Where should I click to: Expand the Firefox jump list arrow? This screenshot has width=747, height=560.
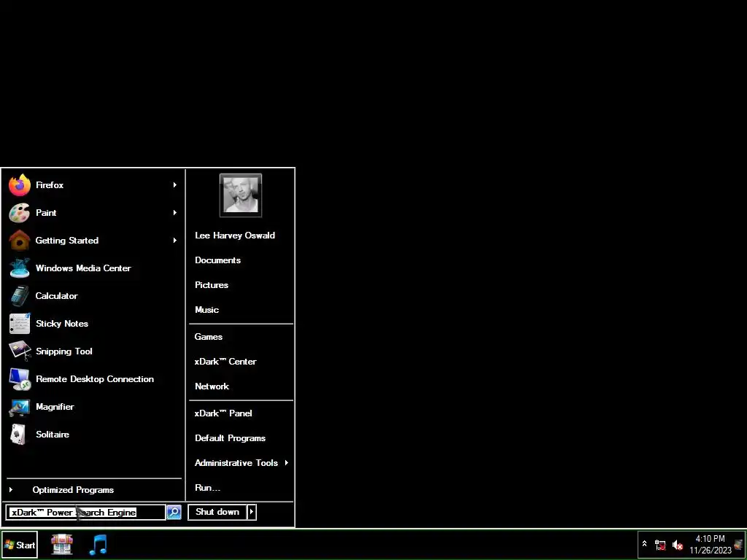(x=175, y=184)
